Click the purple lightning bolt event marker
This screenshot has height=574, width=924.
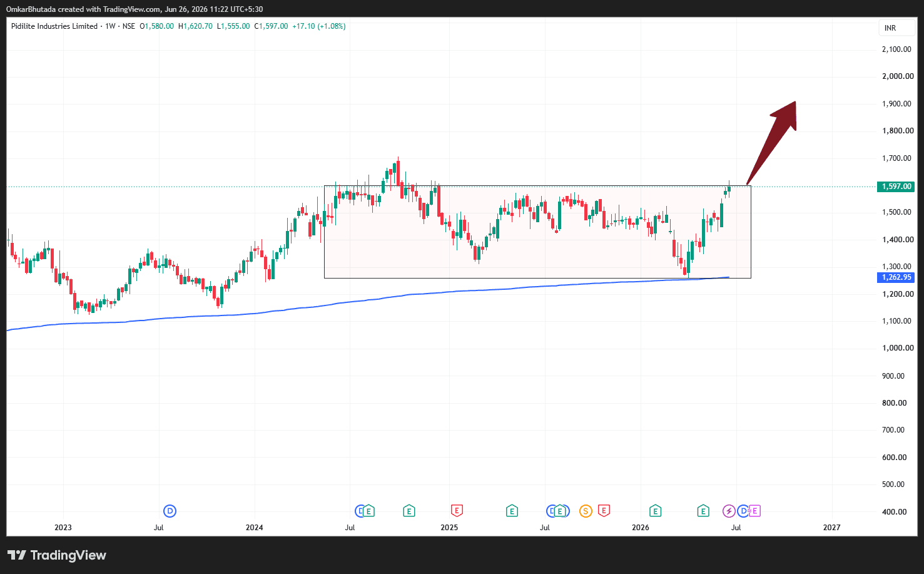click(729, 511)
